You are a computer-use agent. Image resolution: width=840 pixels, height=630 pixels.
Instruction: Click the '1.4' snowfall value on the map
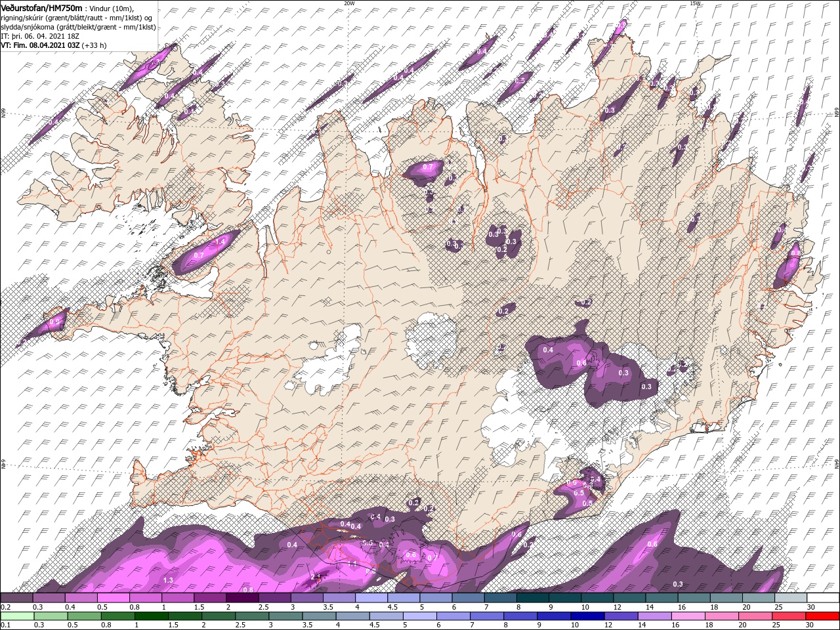click(x=220, y=242)
